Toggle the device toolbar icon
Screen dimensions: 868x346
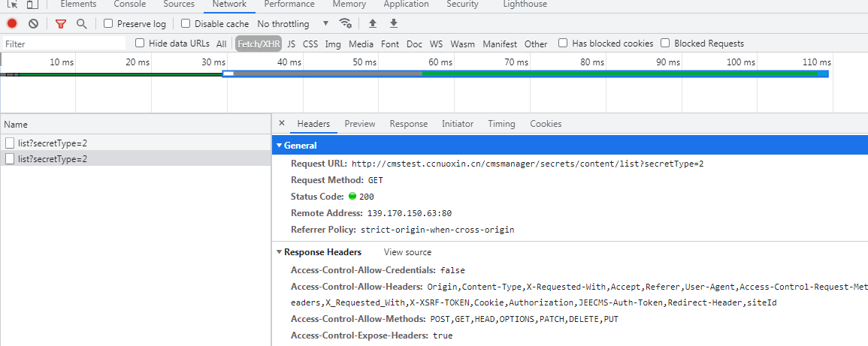32,5
